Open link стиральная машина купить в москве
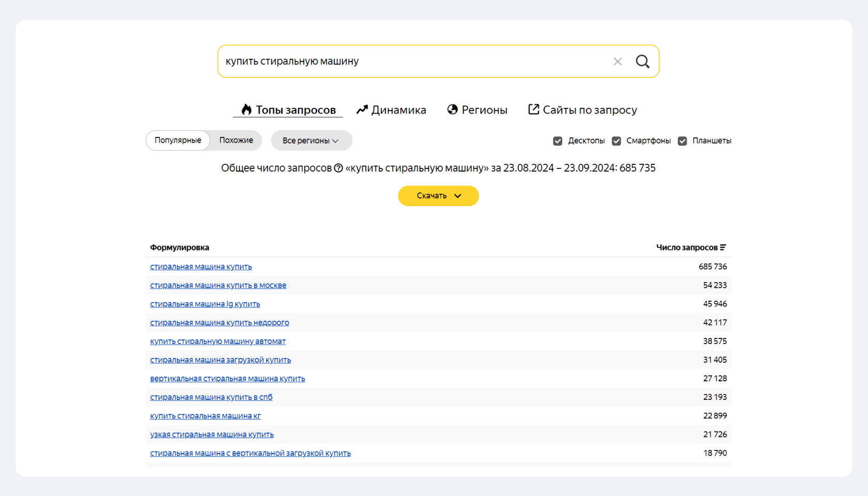The width and height of the screenshot is (868, 496). pos(218,285)
